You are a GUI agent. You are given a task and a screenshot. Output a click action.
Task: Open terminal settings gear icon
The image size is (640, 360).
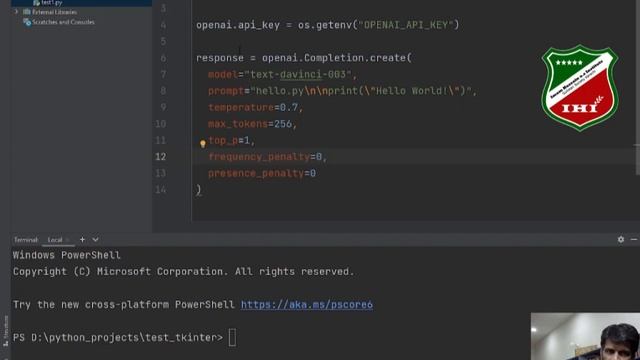click(x=620, y=240)
